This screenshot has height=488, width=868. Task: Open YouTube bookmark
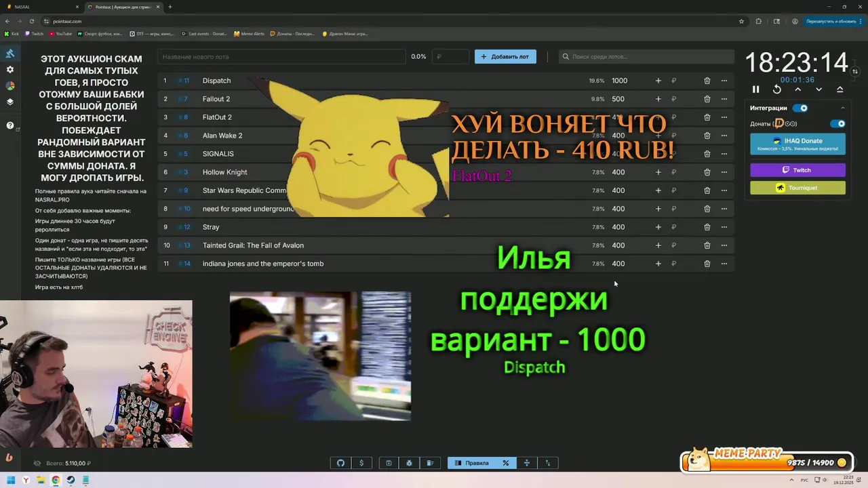(x=60, y=33)
